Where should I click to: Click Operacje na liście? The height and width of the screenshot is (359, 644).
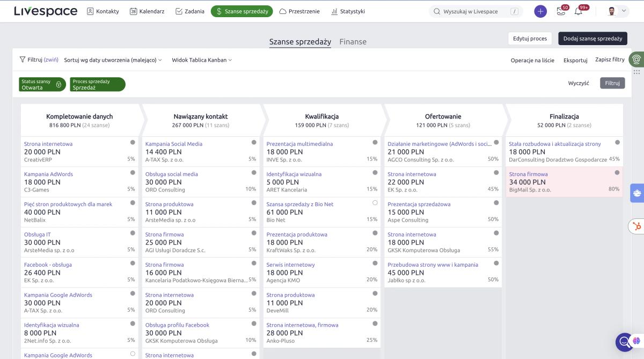pyautogui.click(x=532, y=60)
